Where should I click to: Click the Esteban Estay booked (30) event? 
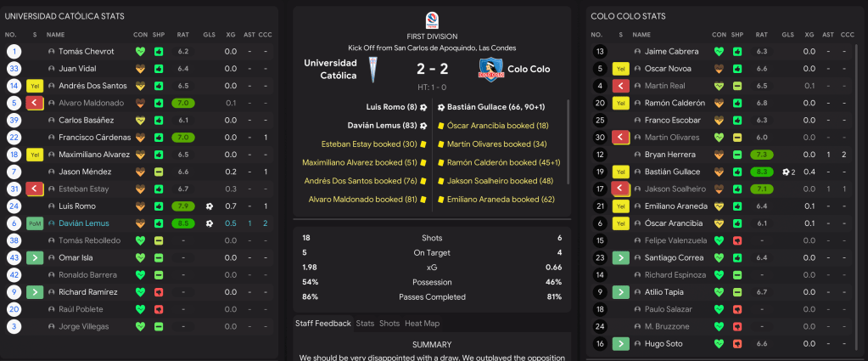click(369, 144)
